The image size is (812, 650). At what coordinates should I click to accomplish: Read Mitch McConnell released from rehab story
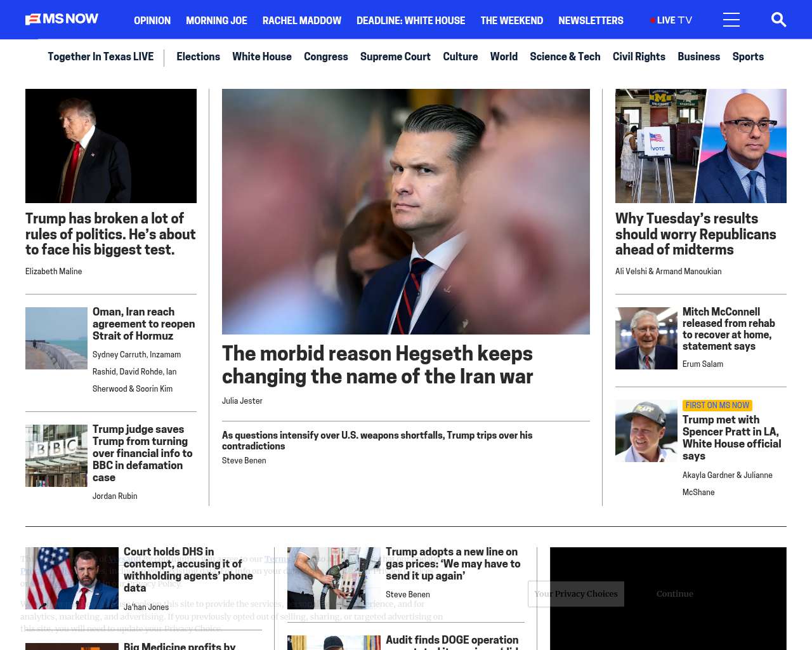click(x=729, y=329)
